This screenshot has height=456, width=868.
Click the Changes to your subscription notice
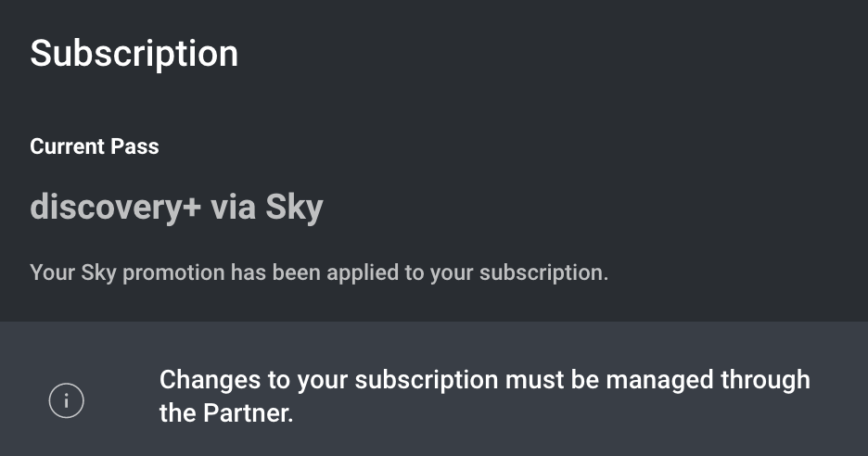(484, 396)
